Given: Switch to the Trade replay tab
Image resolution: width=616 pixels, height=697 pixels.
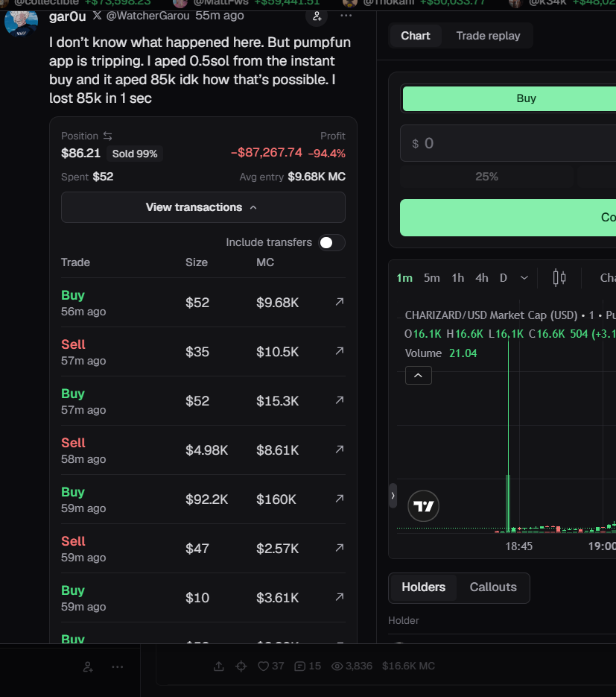Looking at the screenshot, I should pos(488,36).
